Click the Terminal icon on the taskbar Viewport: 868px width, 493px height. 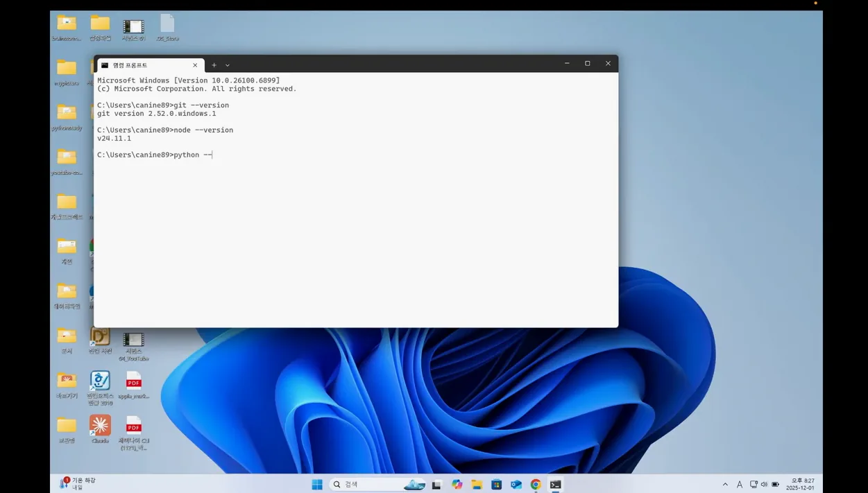click(x=556, y=485)
